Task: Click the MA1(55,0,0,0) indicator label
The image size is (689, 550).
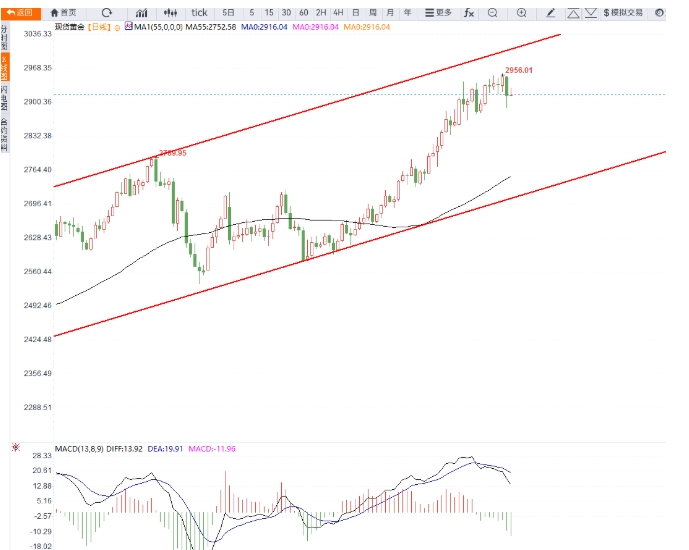Action: 158,27
